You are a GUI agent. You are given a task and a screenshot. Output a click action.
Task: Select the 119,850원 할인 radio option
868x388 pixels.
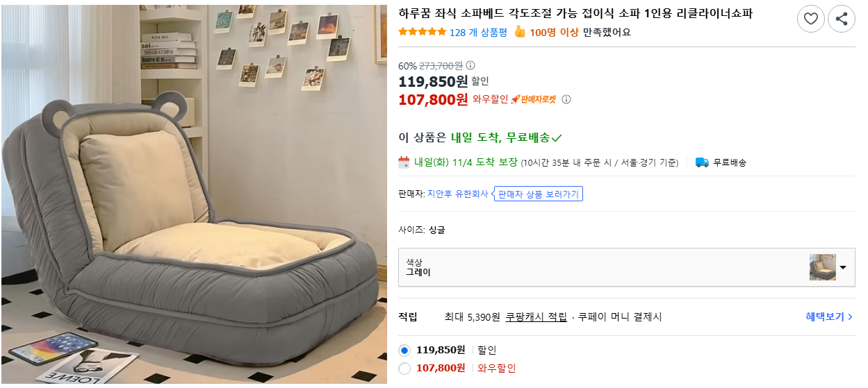[x=404, y=350]
